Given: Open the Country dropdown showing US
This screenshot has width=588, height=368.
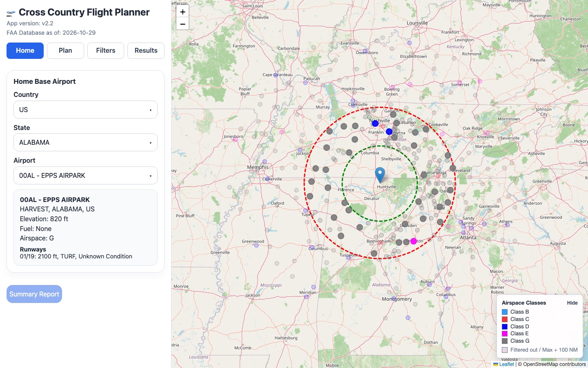Looking at the screenshot, I should pos(85,110).
